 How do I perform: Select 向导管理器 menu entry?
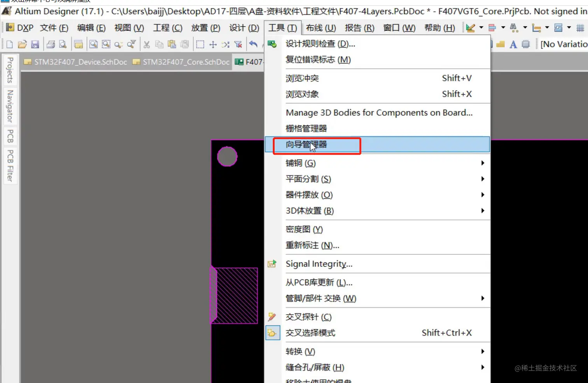click(377, 144)
